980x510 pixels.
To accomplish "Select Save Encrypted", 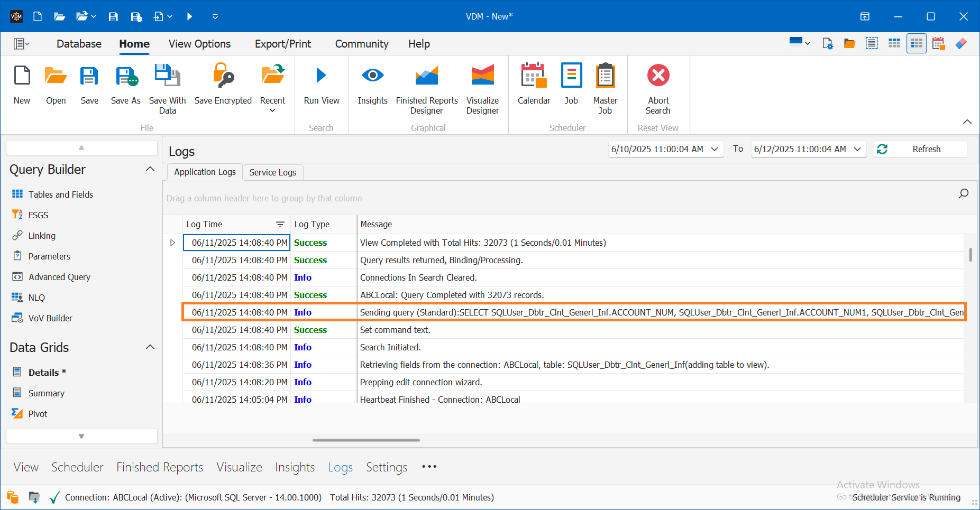I will click(223, 85).
